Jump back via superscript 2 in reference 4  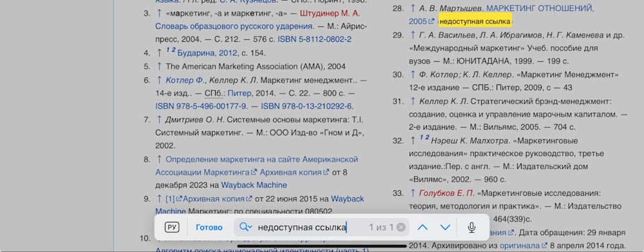pyautogui.click(x=174, y=50)
